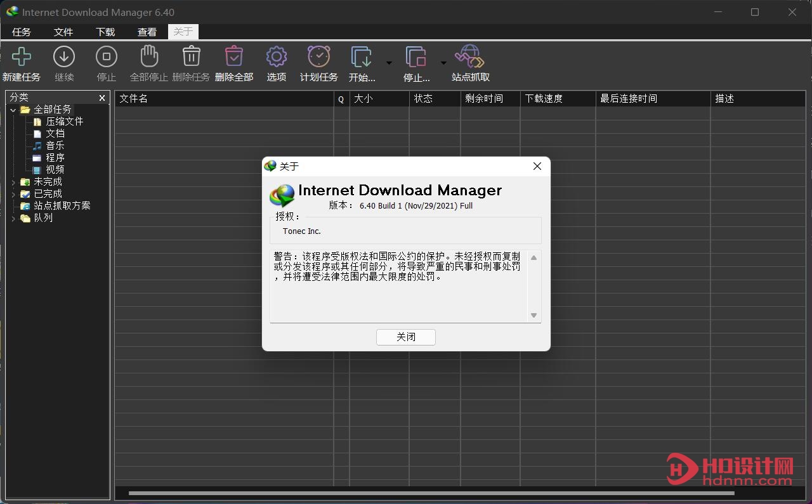The width and height of the screenshot is (812, 504).
Task: Expand the 队列 tree node
Action: [x=13, y=218]
